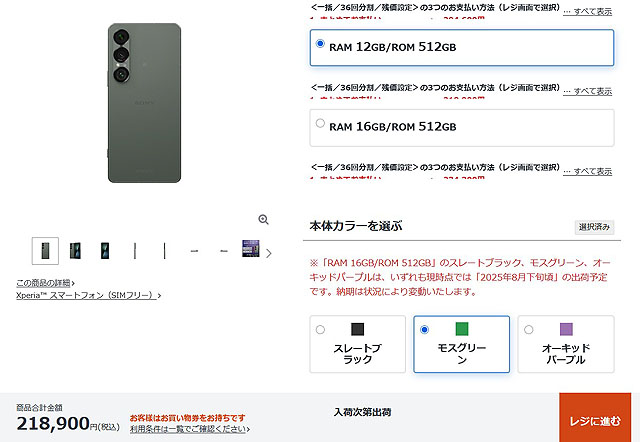The height and width of the screenshot is (442, 640).
Task: Select the second thumbnail showing front and back
Action: (x=75, y=251)
